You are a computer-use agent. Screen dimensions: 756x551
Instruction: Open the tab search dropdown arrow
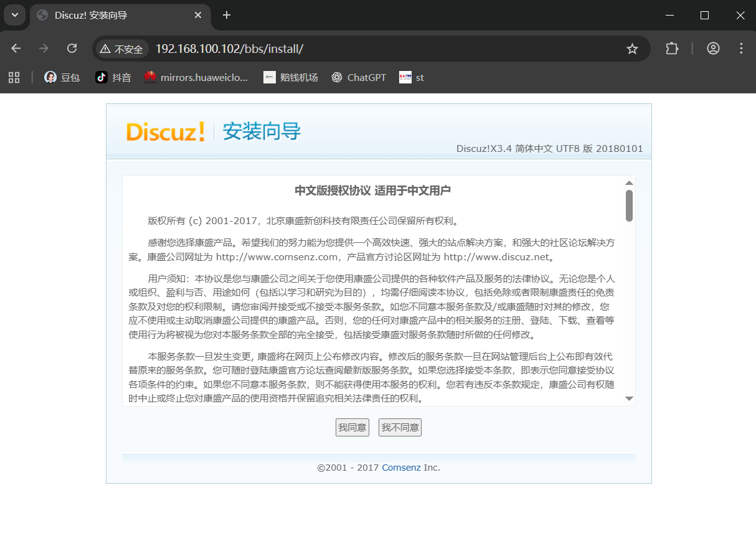coord(14,15)
